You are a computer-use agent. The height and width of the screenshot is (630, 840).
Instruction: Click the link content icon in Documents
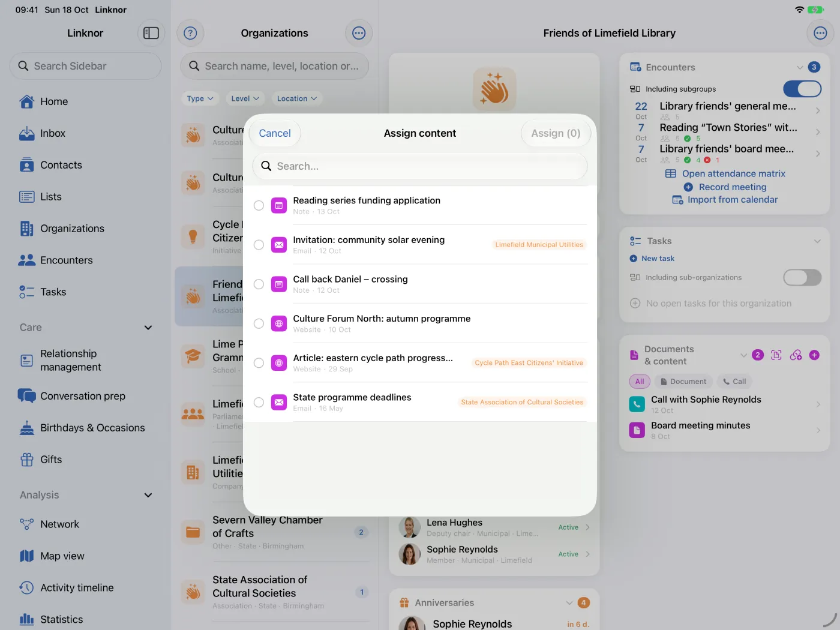796,355
